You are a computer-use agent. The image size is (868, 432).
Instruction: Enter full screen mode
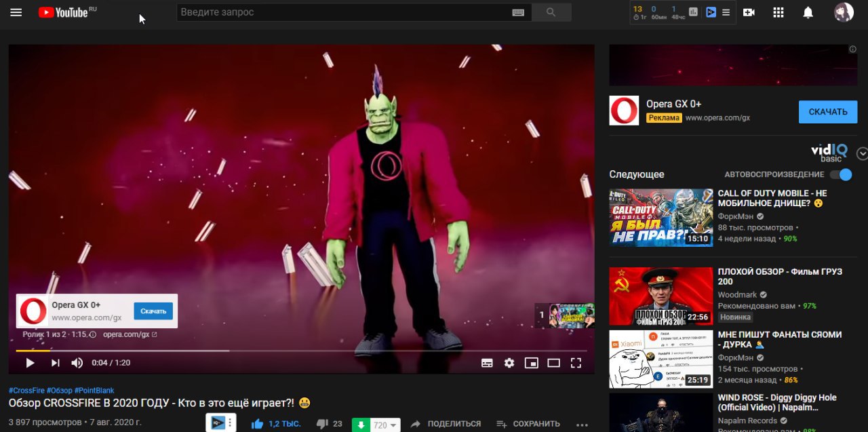pos(576,363)
